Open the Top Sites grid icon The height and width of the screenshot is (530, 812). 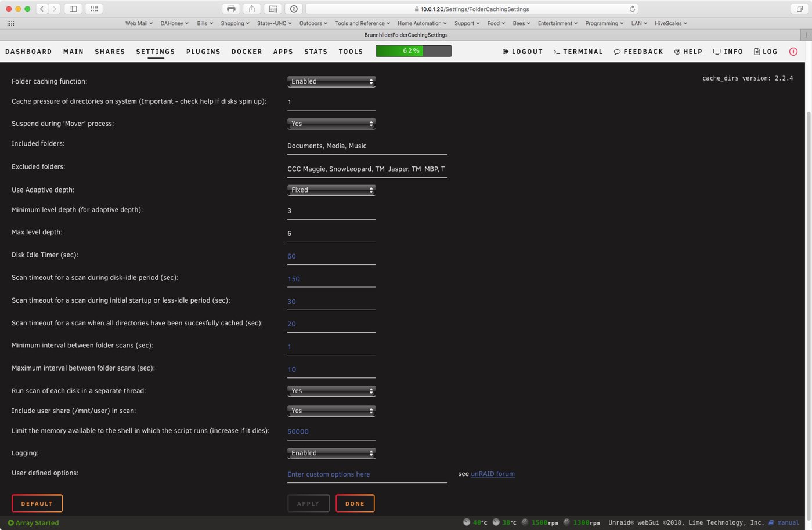pos(94,9)
